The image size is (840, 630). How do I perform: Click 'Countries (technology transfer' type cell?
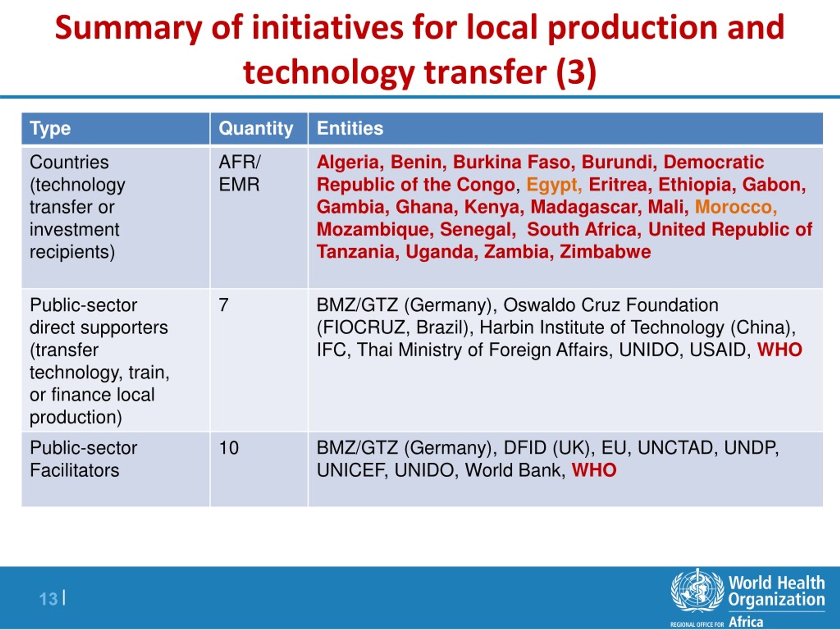[115, 218]
